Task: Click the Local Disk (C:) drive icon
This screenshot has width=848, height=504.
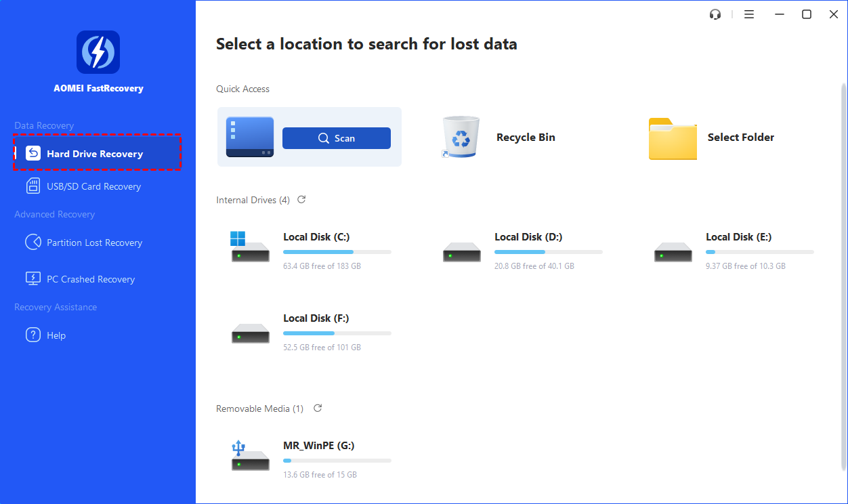Action: 249,249
